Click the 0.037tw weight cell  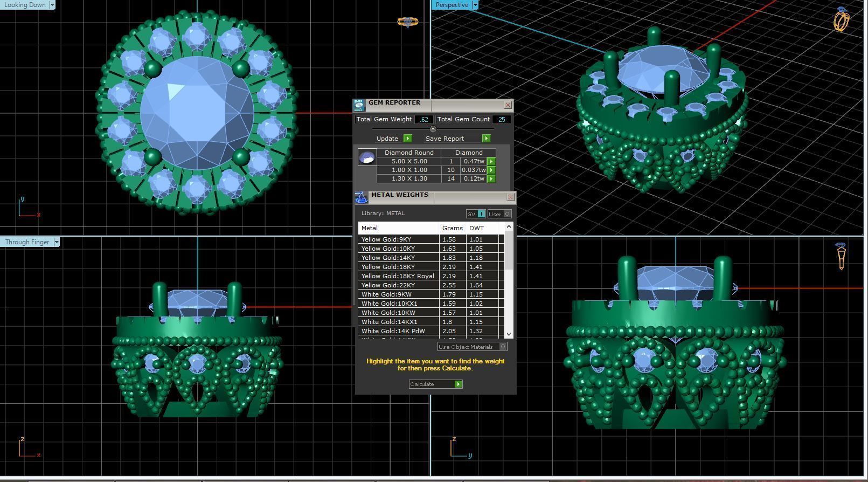[474, 170]
